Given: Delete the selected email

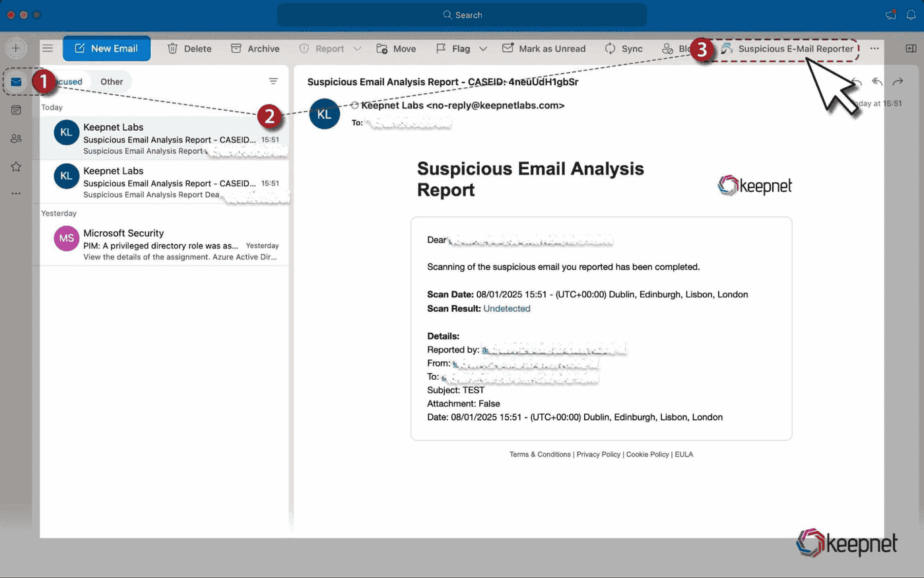Looking at the screenshot, I should coord(189,48).
